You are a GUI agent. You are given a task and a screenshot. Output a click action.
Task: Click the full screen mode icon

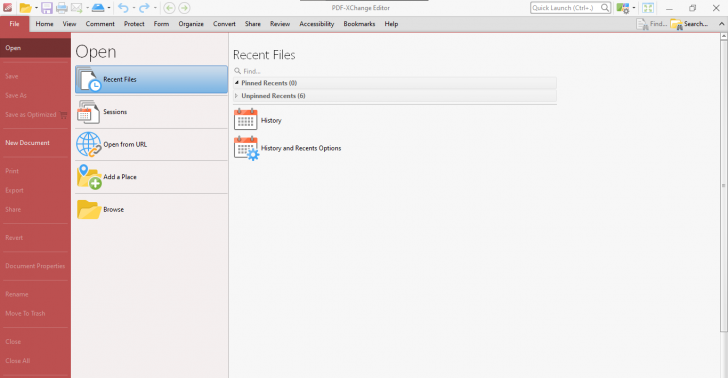coord(648,8)
